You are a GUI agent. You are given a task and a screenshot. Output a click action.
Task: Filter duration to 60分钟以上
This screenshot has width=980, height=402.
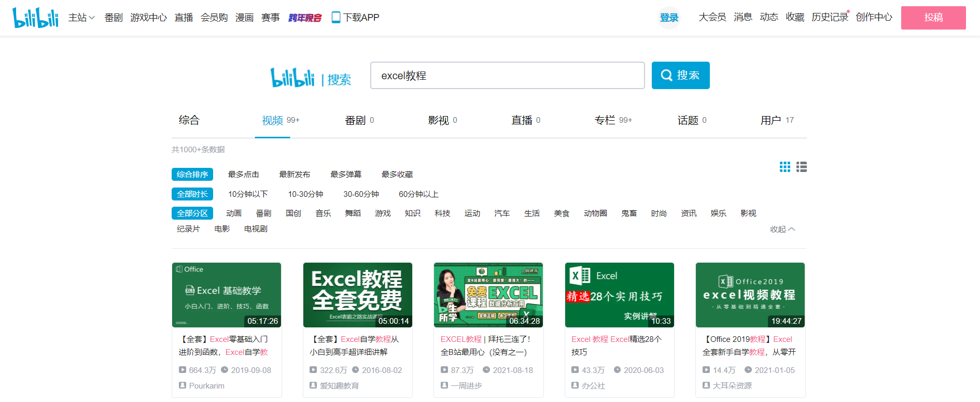[418, 194]
